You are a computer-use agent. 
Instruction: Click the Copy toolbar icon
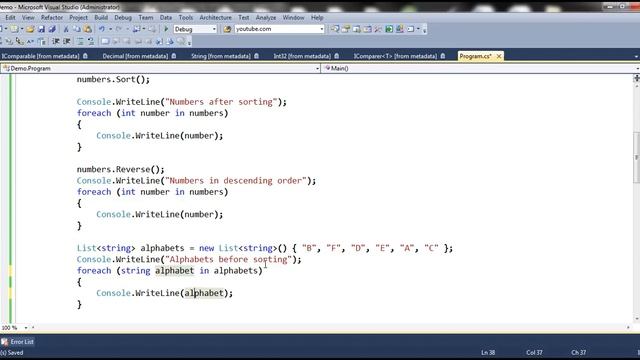(77, 29)
